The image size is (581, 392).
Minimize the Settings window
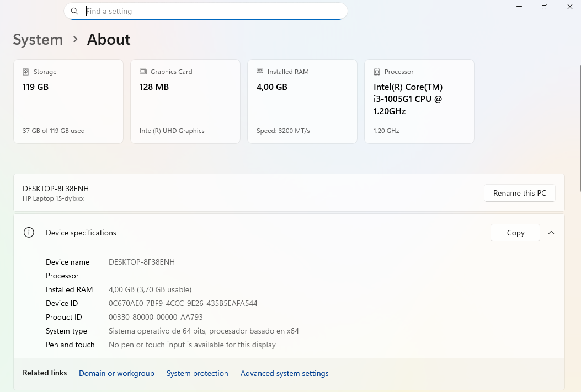(x=519, y=7)
